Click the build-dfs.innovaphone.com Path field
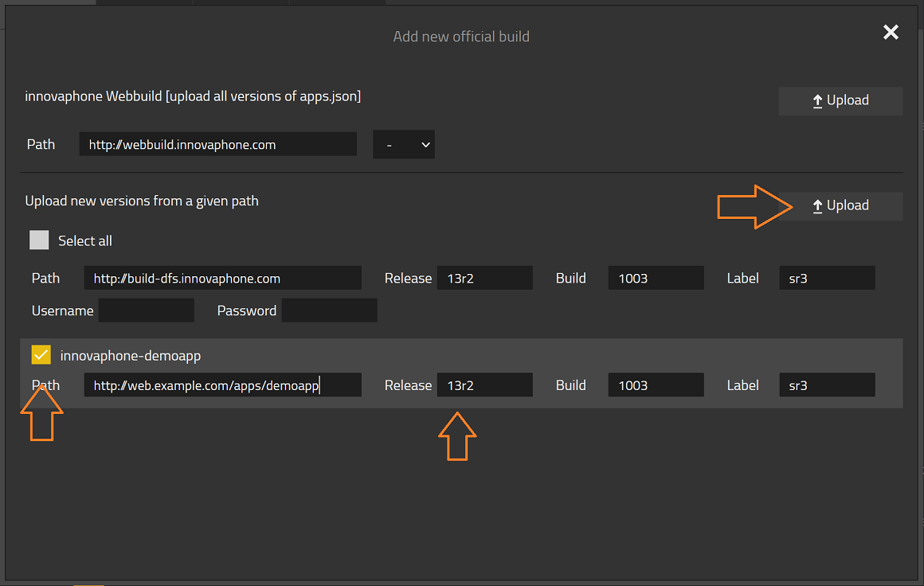The width and height of the screenshot is (924, 586). tap(222, 279)
